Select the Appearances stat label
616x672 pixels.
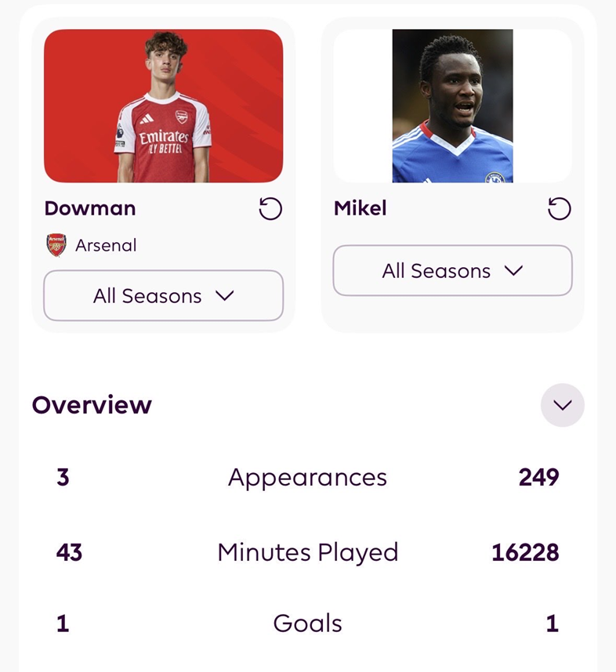(307, 477)
